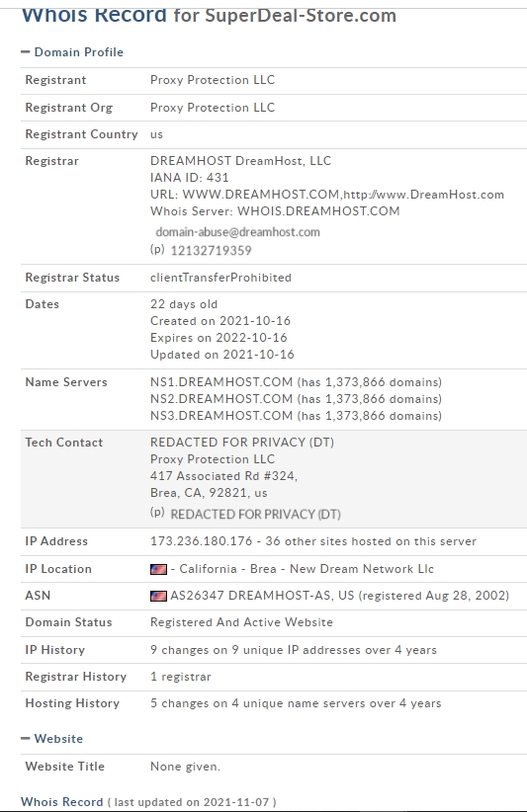Image resolution: width=527 pixels, height=812 pixels.
Task: Open the IP History 9 changes entry
Action: (294, 650)
